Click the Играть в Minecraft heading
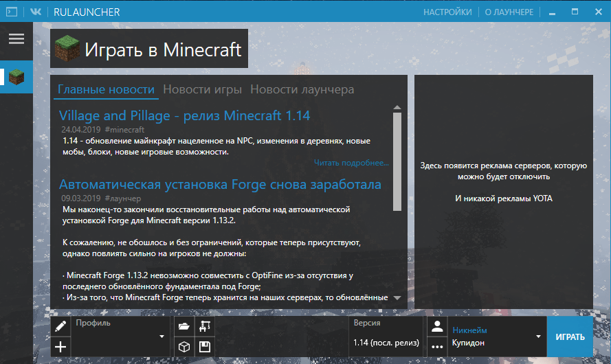Screen dimensions: 611x364 [163, 49]
